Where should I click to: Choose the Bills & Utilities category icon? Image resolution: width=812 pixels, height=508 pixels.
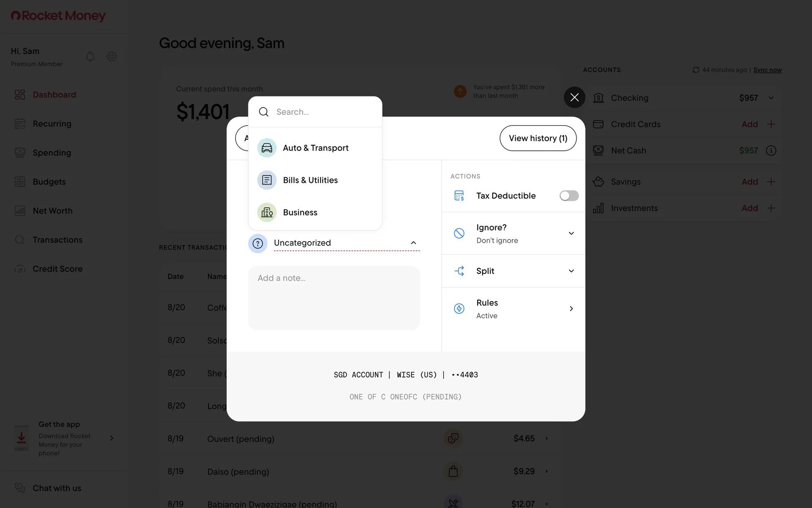pos(267,180)
